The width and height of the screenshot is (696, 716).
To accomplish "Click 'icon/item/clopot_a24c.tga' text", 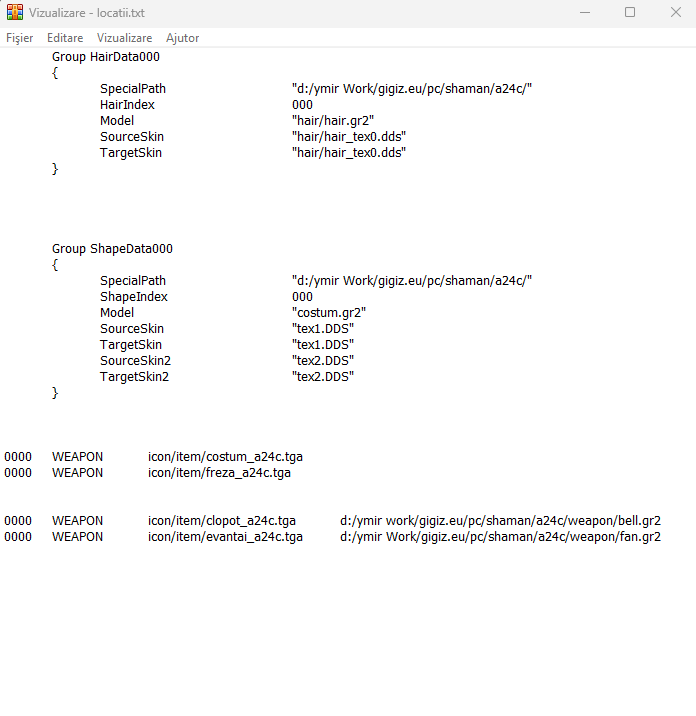I will tap(221, 521).
